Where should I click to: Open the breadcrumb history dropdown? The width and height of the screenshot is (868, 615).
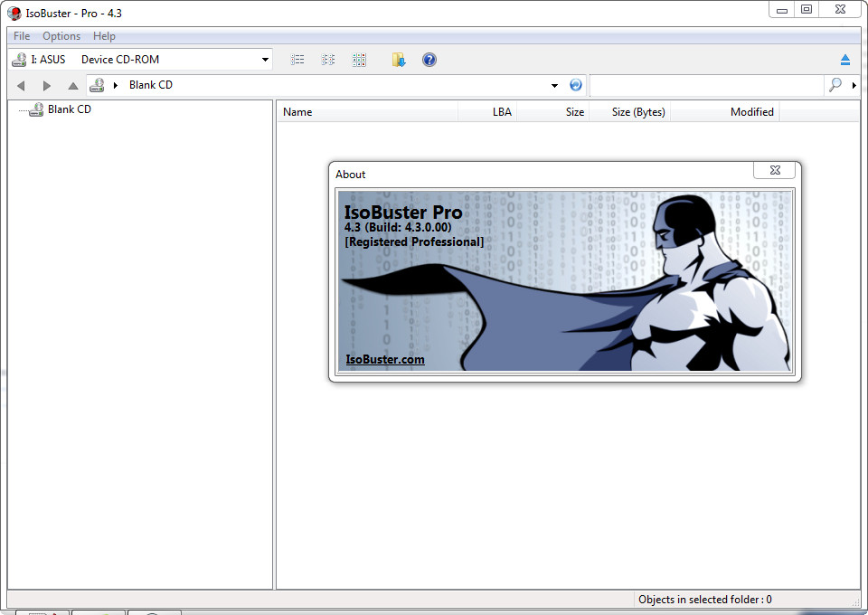554,85
